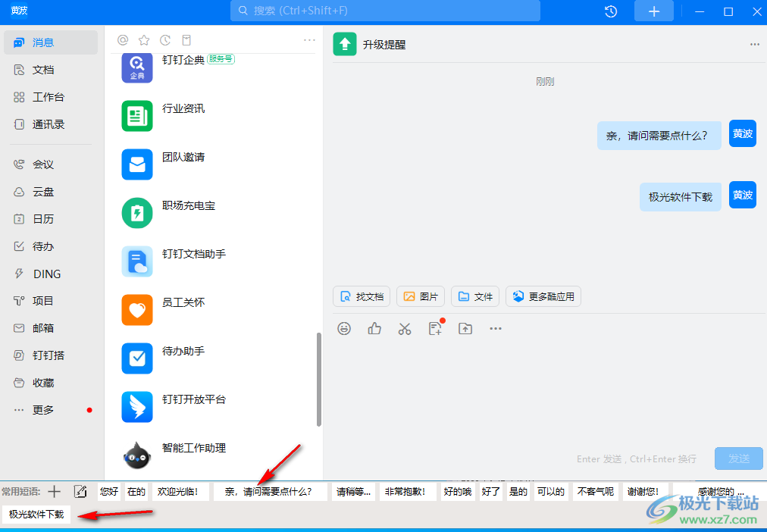Insert the phrase 好的哦
The image size is (767, 532).
[x=457, y=491]
